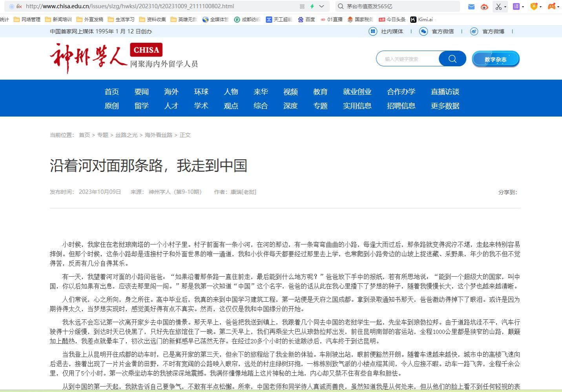562x392 pixels.
Task: Click the game controller extension icon
Action: pyautogui.click(x=551, y=6)
